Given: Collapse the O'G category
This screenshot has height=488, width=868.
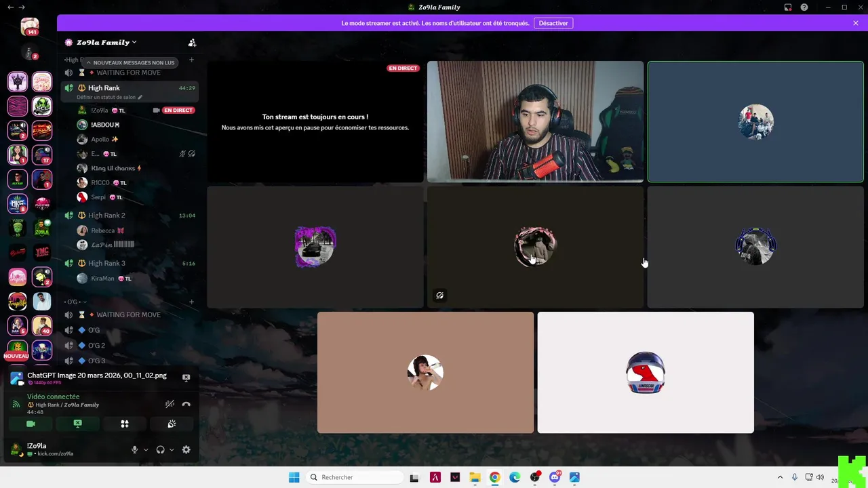Looking at the screenshot, I should [x=75, y=302].
